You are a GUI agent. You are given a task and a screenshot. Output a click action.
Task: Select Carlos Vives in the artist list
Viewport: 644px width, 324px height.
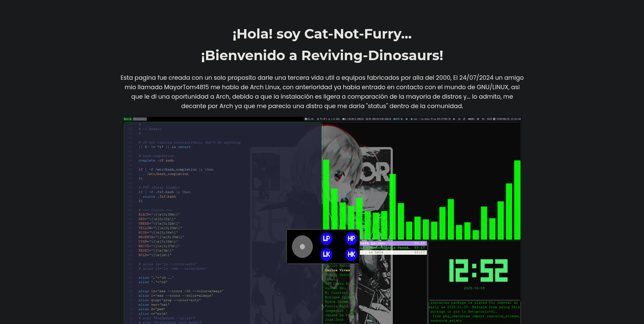(337, 270)
